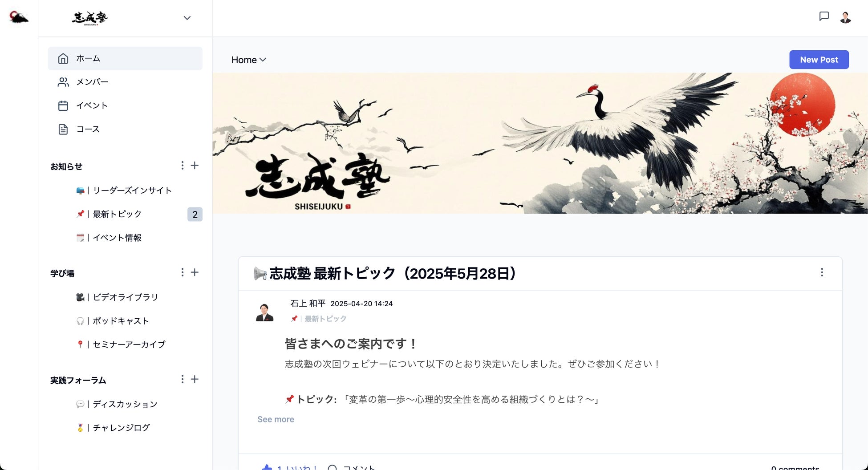
Task: Open options menu for 学び場 section
Action: click(182, 272)
